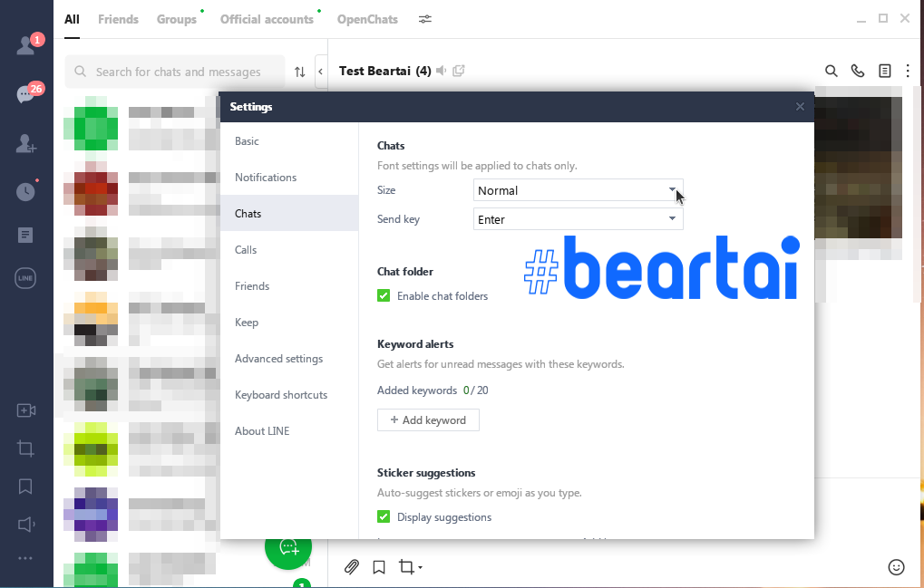This screenshot has height=588, width=924.
Task: Click the green new chat button
Action: click(x=287, y=548)
